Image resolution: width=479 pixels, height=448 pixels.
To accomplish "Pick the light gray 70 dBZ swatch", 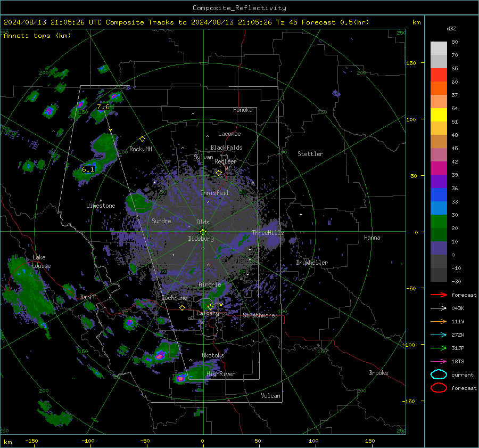I will (x=439, y=48).
